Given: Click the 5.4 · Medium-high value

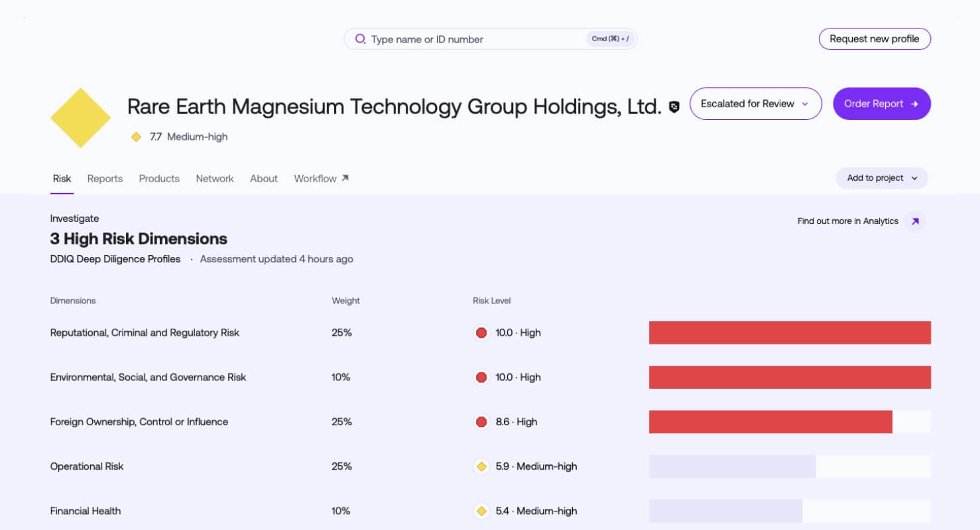Looking at the screenshot, I should coord(536,511).
